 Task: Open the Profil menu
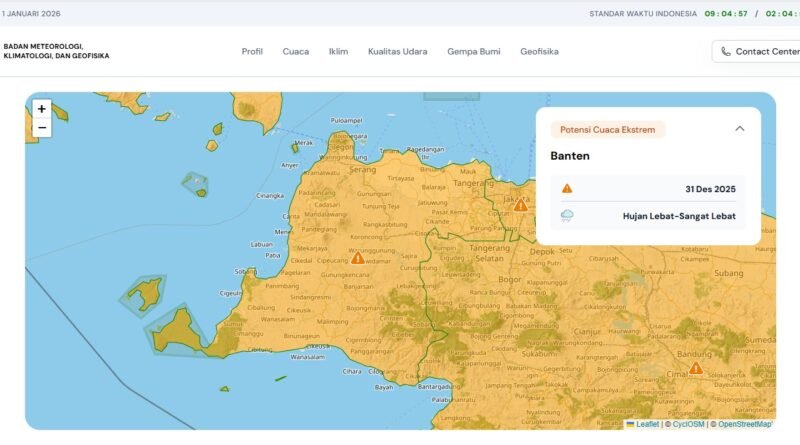click(x=252, y=52)
